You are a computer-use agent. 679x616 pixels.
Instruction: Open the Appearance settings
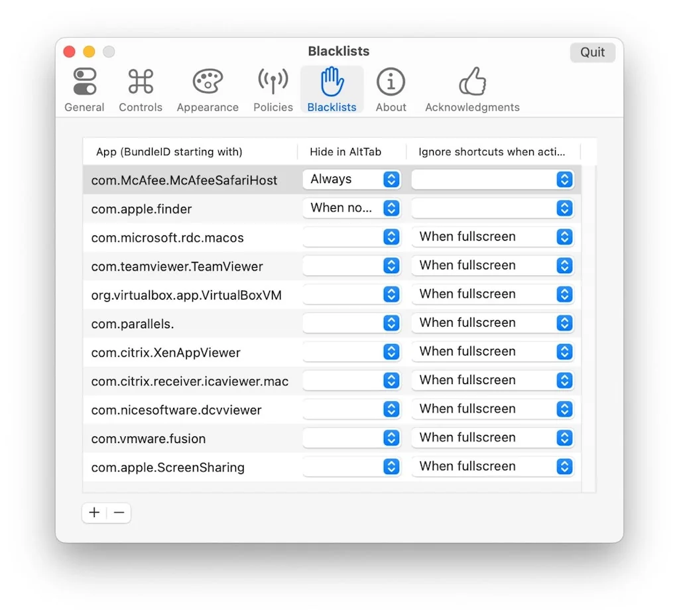(207, 88)
